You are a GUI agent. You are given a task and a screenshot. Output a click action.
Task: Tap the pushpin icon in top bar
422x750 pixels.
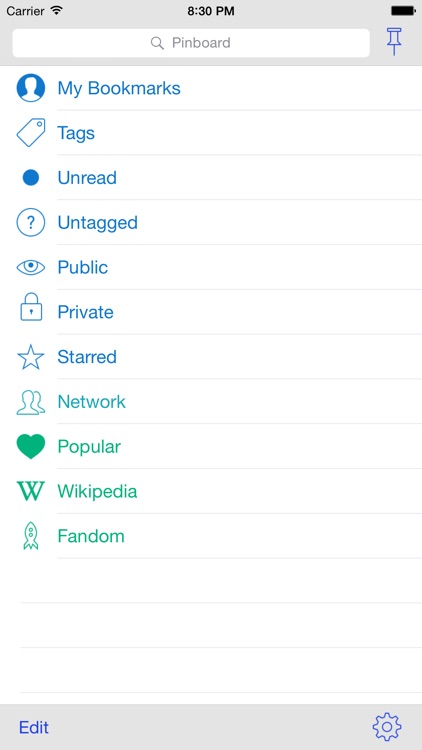click(394, 42)
